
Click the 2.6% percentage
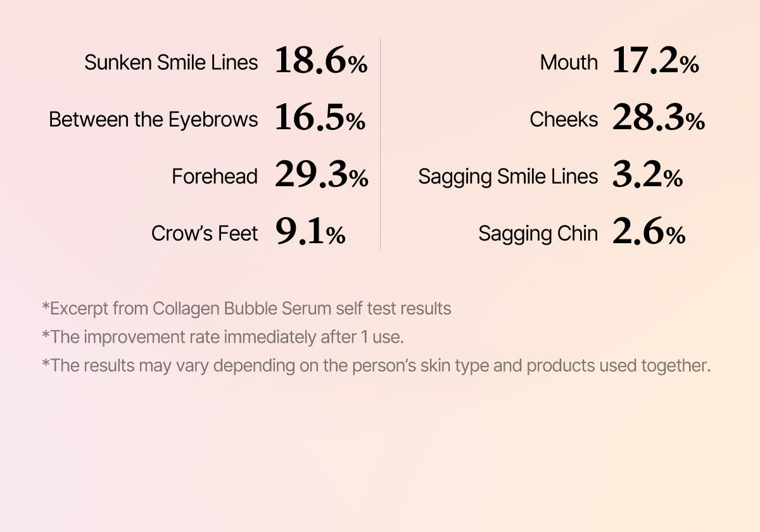pyautogui.click(x=649, y=233)
